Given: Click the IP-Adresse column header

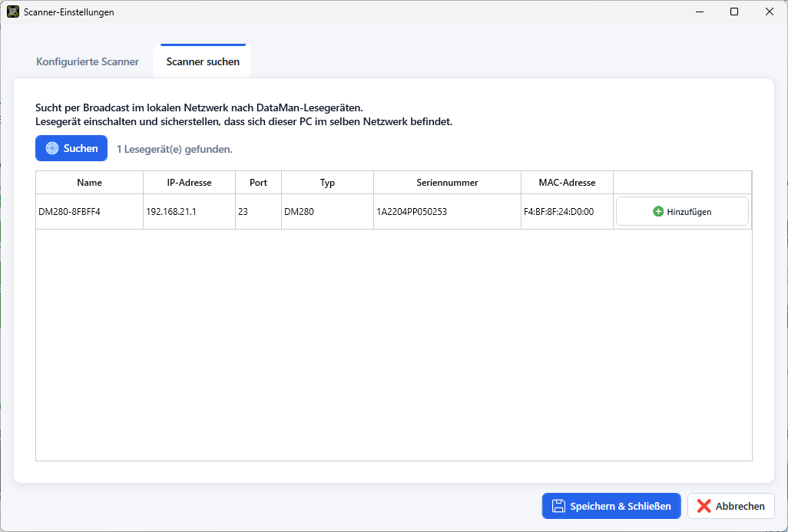Looking at the screenshot, I should 190,183.
